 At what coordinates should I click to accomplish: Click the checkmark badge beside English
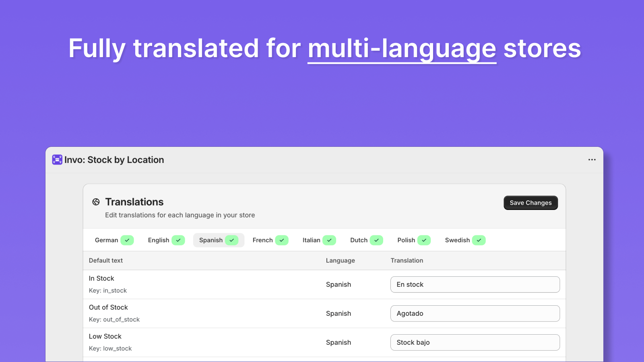[178, 240]
